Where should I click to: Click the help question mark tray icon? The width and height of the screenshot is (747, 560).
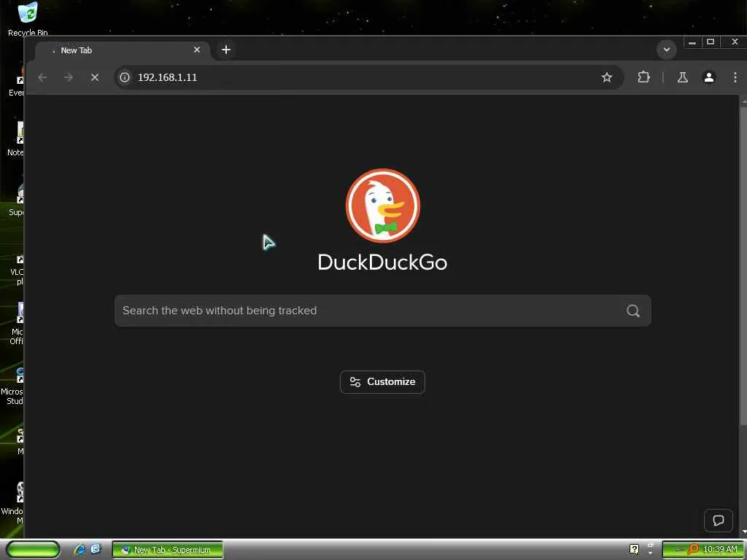[x=634, y=550]
